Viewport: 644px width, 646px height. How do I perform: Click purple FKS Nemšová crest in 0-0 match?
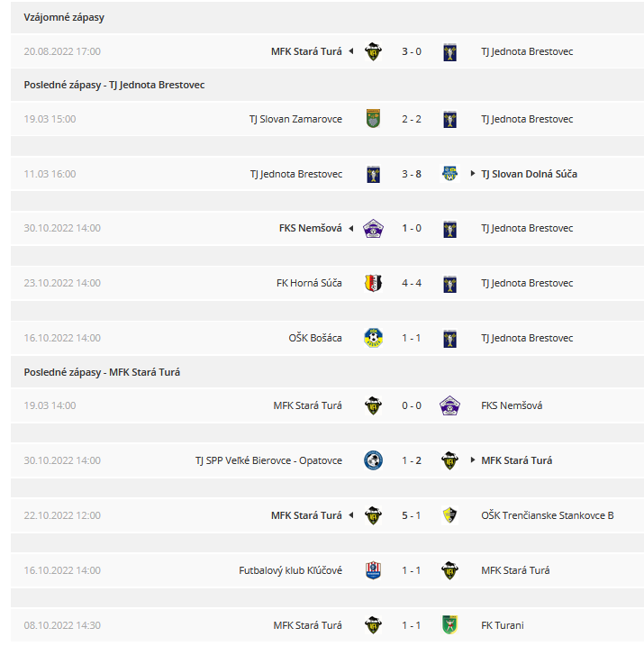click(x=449, y=405)
